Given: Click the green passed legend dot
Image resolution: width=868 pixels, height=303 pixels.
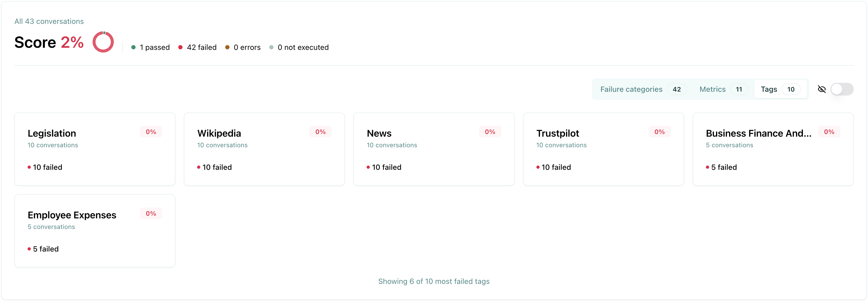Looking at the screenshot, I should click(134, 47).
